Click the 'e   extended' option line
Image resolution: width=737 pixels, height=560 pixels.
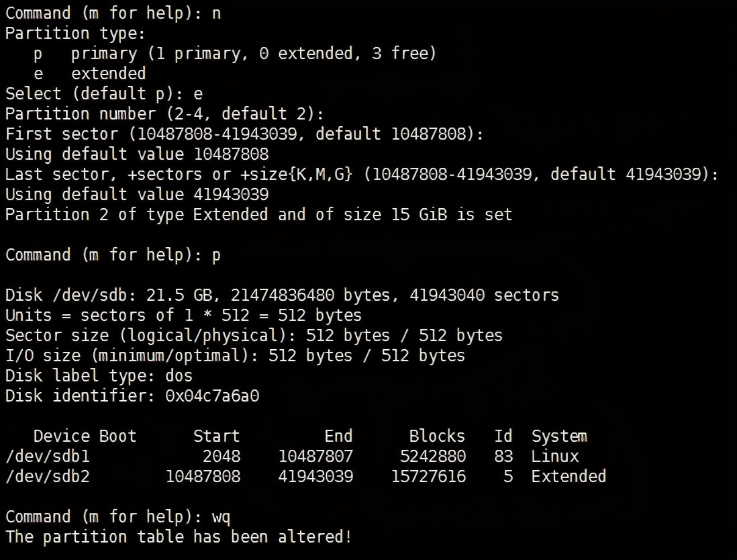pos(90,73)
